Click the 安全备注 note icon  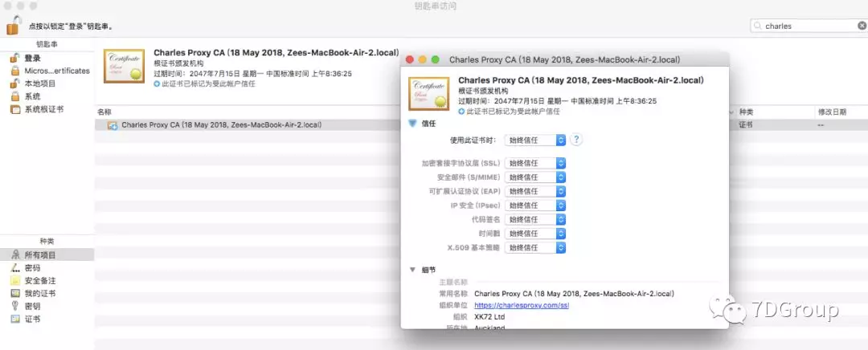pyautogui.click(x=15, y=280)
